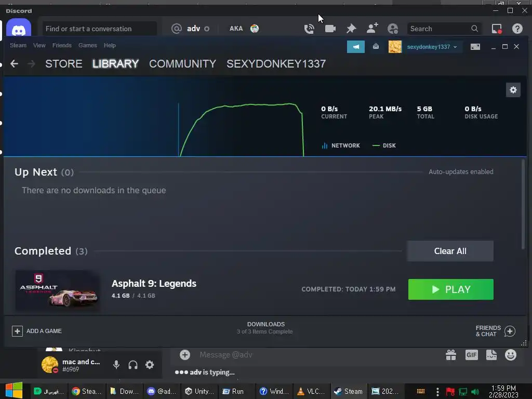532x399 pixels.
Task: Open DOWNLOADS status at bottom
Action: tap(265, 328)
